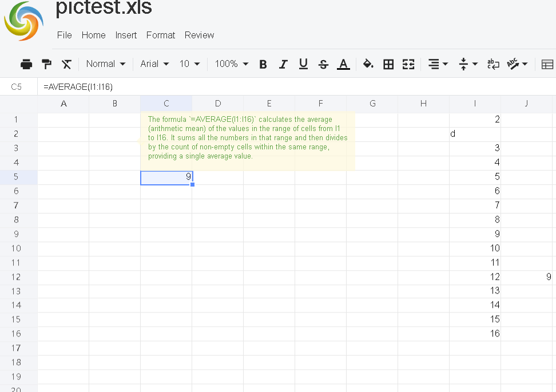Open the Insert menu
This screenshot has height=392, width=556.
[126, 35]
